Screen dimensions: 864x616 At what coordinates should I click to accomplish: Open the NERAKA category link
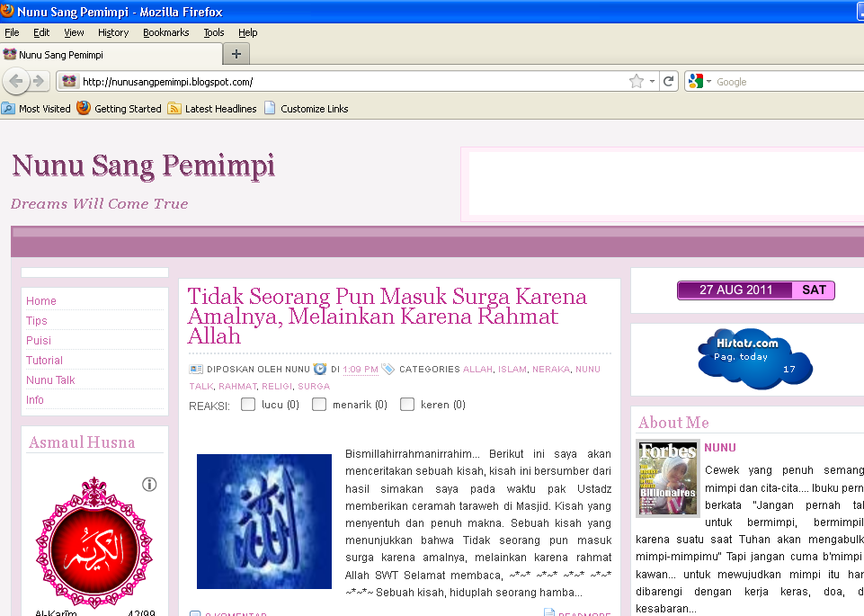(x=551, y=370)
